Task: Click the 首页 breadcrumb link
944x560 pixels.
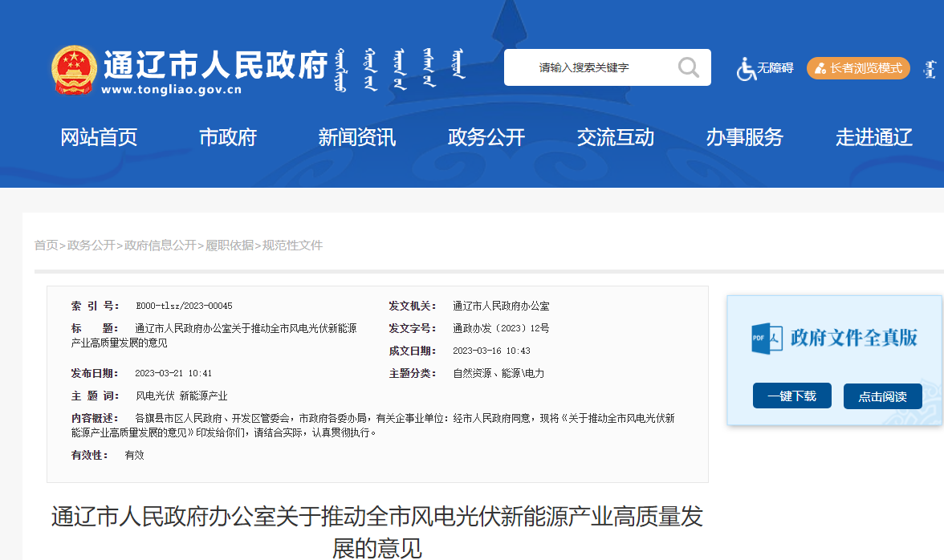Action: click(x=46, y=246)
